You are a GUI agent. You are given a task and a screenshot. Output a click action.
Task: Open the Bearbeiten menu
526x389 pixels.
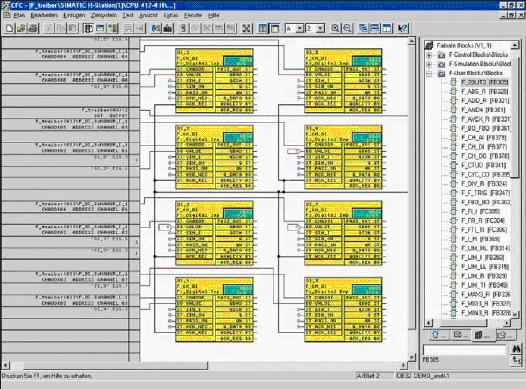[44, 15]
